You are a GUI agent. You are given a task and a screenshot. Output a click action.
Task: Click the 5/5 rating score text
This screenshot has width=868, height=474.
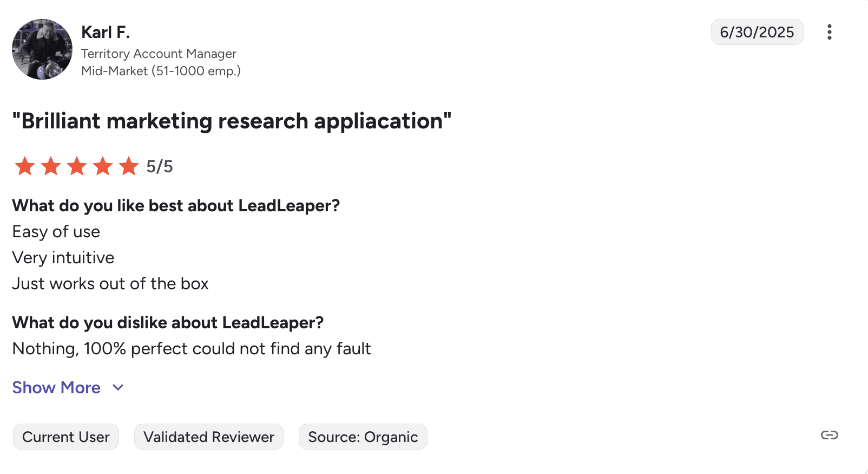pos(160,166)
